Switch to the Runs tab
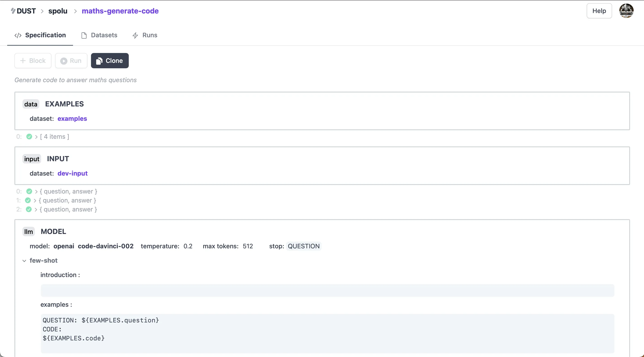644x357 pixels. [x=149, y=35]
